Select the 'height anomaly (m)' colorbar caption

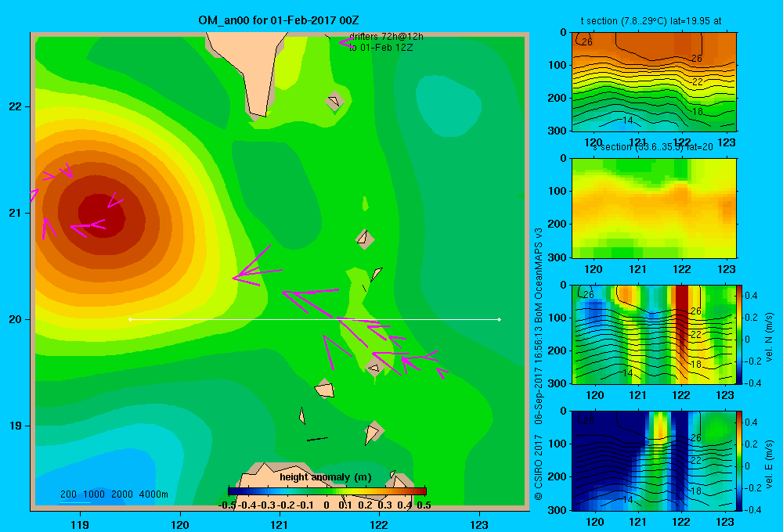(326, 477)
